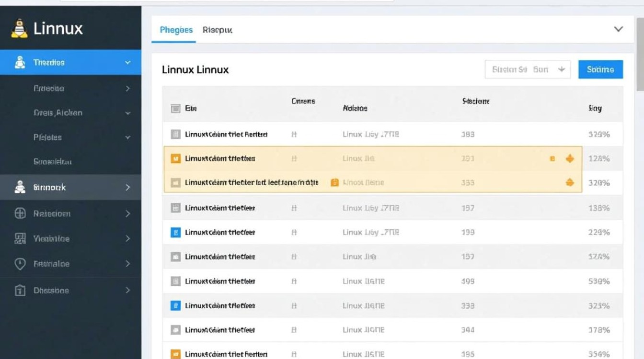Expand the chevron at the tab bar's right end
Viewport: 644px width, 359px height.
click(x=619, y=29)
